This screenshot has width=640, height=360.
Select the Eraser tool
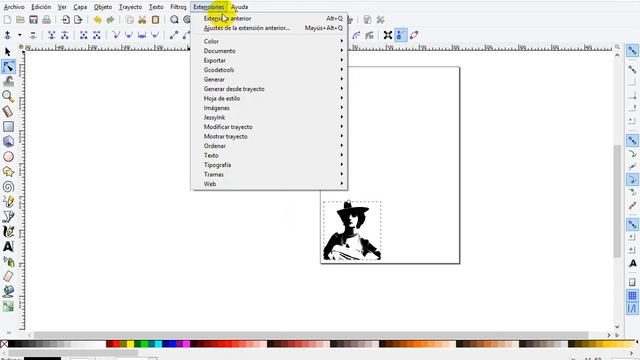point(8,276)
